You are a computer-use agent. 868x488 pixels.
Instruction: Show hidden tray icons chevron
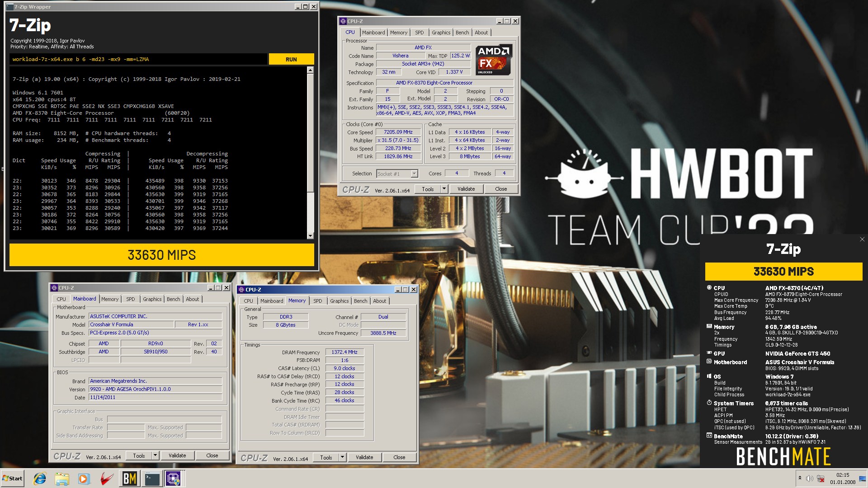point(800,478)
